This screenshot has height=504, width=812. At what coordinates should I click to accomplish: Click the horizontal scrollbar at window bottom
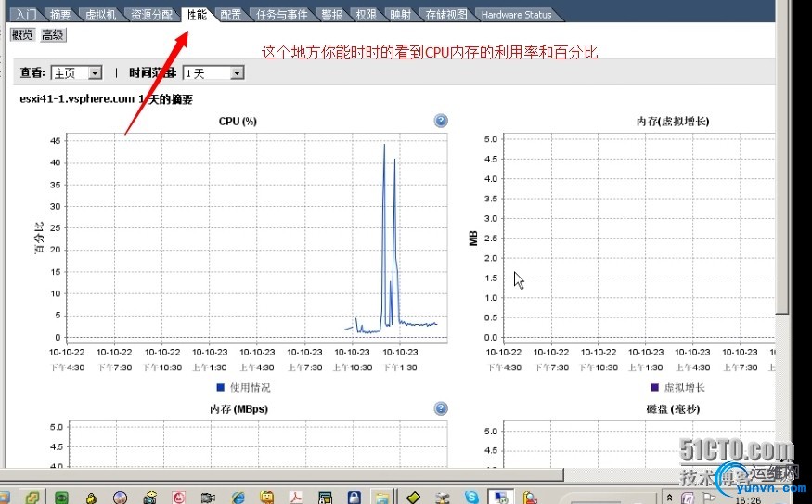(282, 474)
